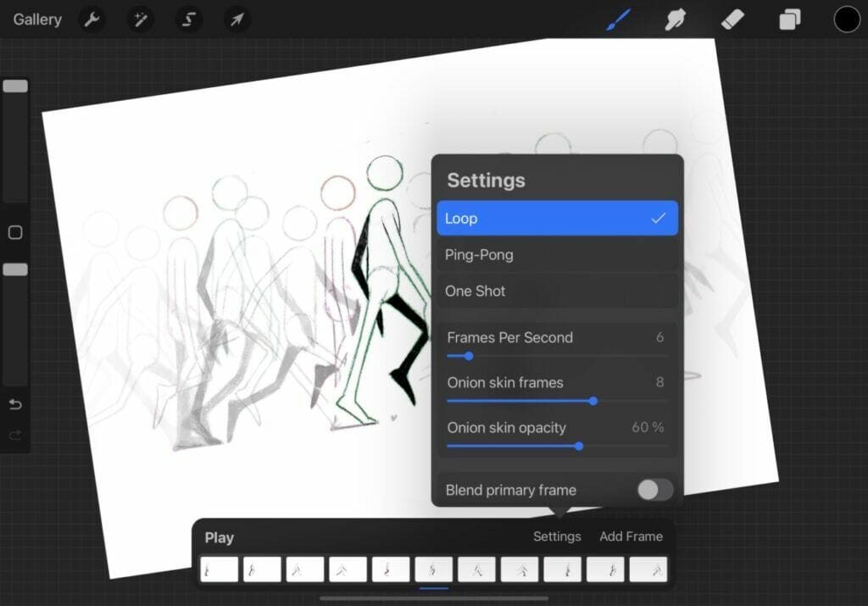This screenshot has width=868, height=606.
Task: Click the Settings popover title
Action: (x=486, y=181)
